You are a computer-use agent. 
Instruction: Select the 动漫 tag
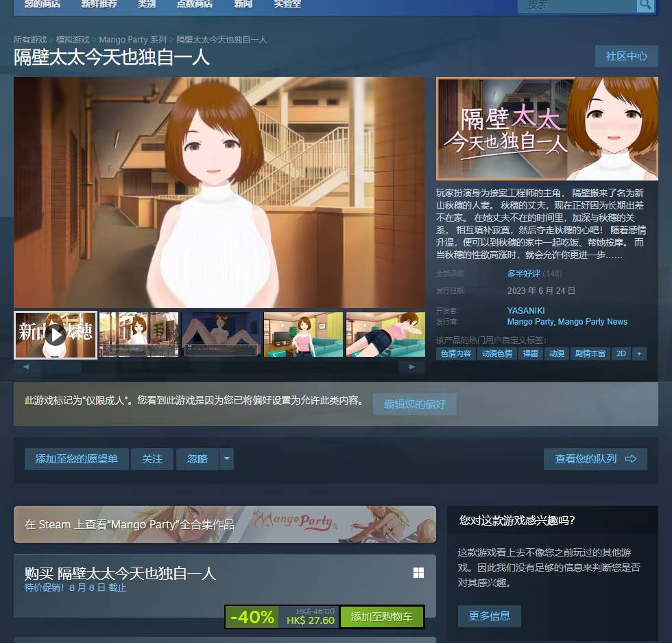(556, 354)
